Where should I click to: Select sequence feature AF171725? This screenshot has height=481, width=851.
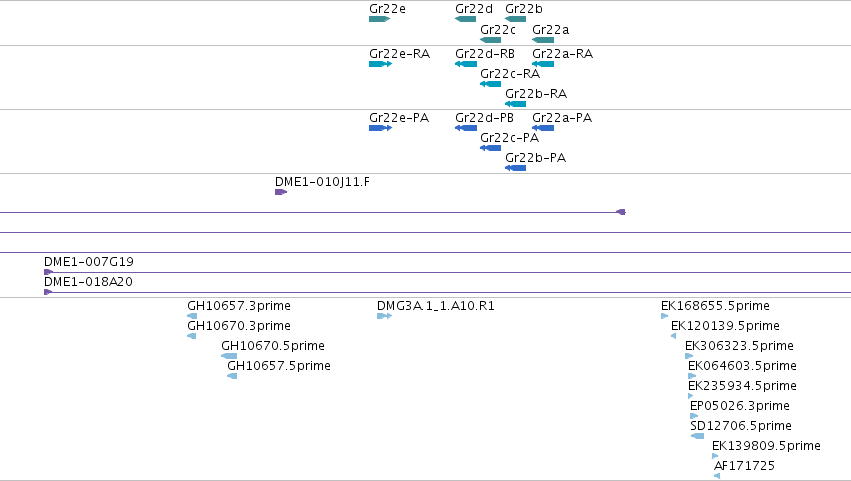click(717, 476)
